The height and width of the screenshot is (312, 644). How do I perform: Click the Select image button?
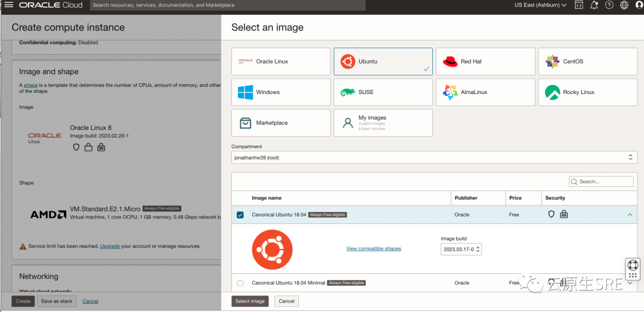(x=250, y=301)
